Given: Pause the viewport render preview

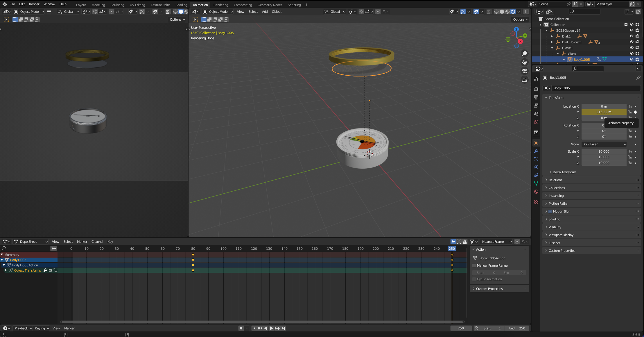Looking at the screenshot, I should (x=526, y=12).
